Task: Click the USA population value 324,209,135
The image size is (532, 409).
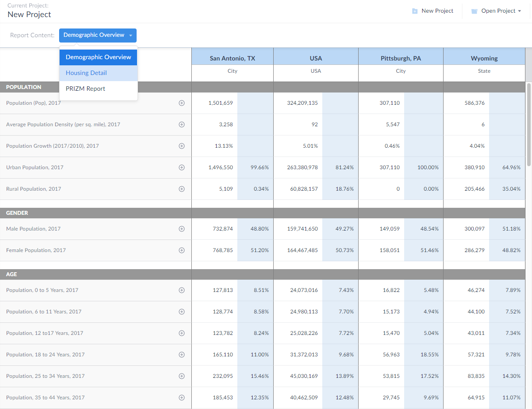Action: (x=303, y=103)
